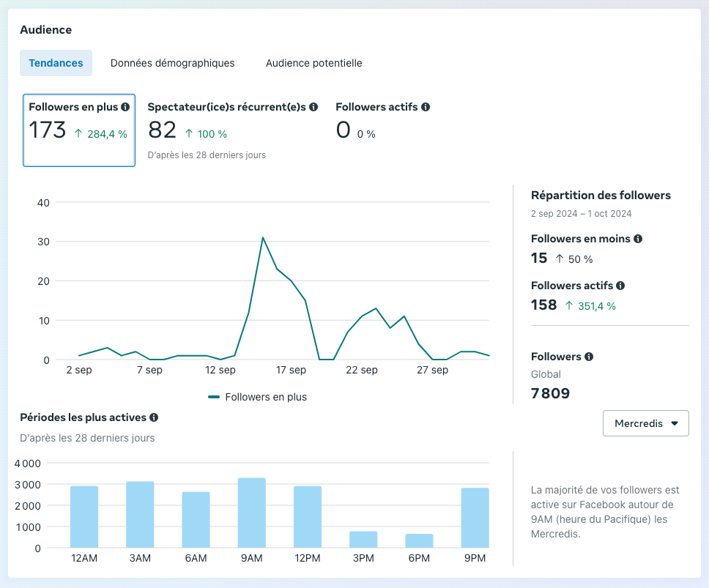
Task: Click info icon beside "Followers en plus" metric title
Action: [x=125, y=107]
